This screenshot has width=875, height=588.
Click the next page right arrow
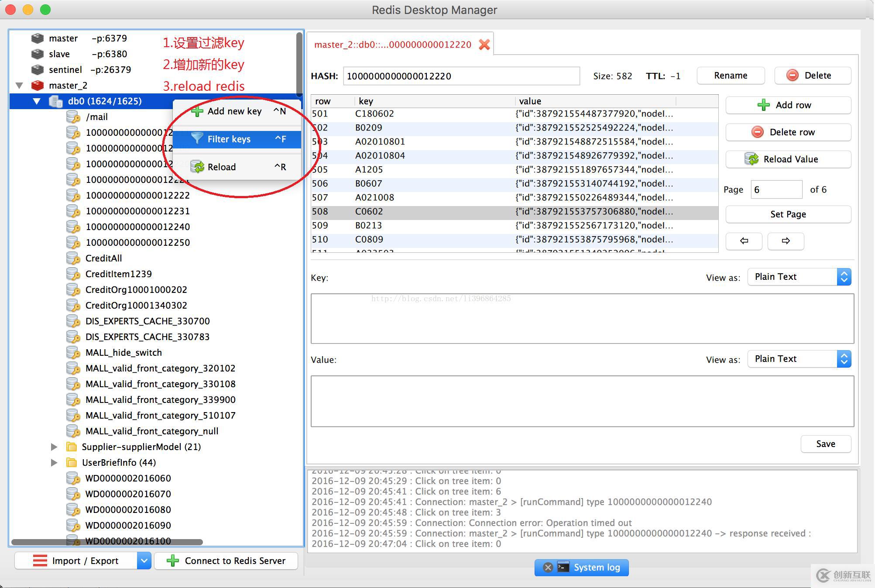coord(786,241)
